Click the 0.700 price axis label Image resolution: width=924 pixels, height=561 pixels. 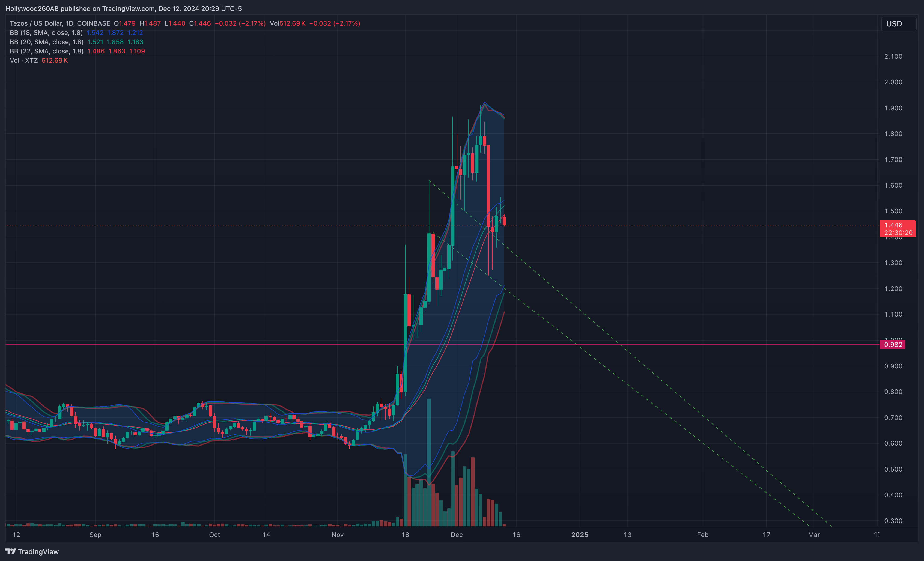click(x=893, y=417)
